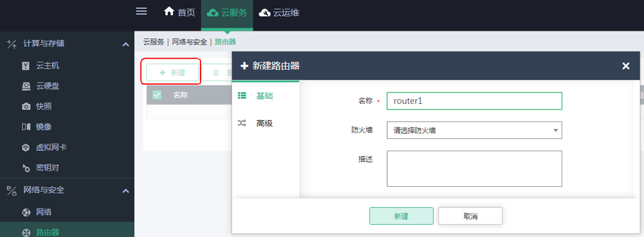This screenshot has width=644, height=237.
Task: Toggle the hamburger menu icon
Action: point(141,11)
